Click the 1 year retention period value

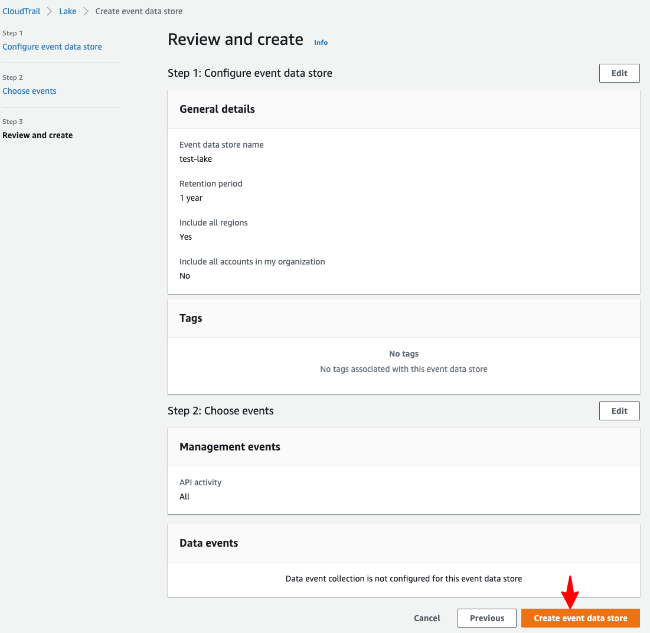click(x=191, y=198)
